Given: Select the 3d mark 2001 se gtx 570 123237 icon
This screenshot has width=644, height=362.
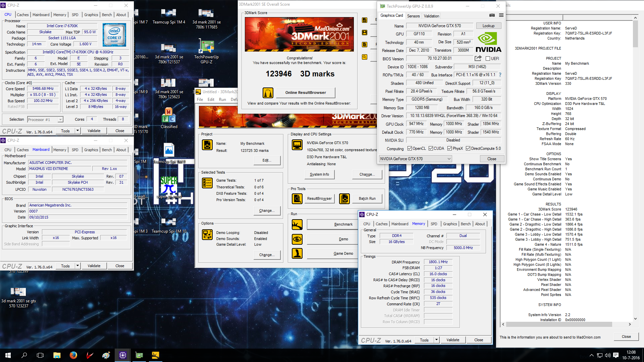Looking at the screenshot, I should click(x=18, y=298).
